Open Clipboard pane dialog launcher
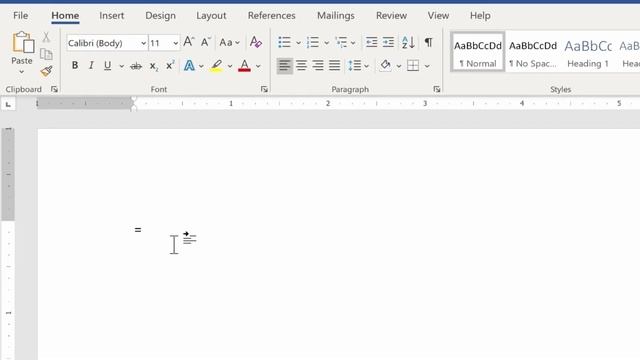The width and height of the screenshot is (640, 360). pos(54,89)
